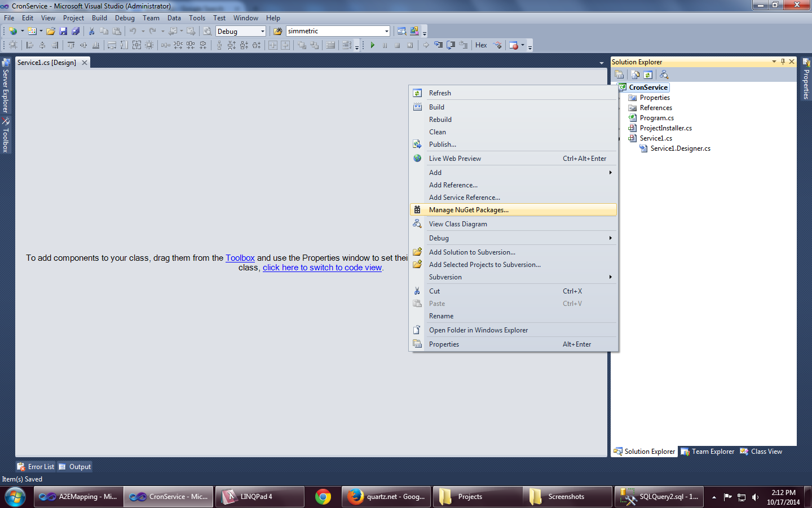Click the New Project toolbar icon
The width and height of the screenshot is (812, 508).
click(12, 31)
